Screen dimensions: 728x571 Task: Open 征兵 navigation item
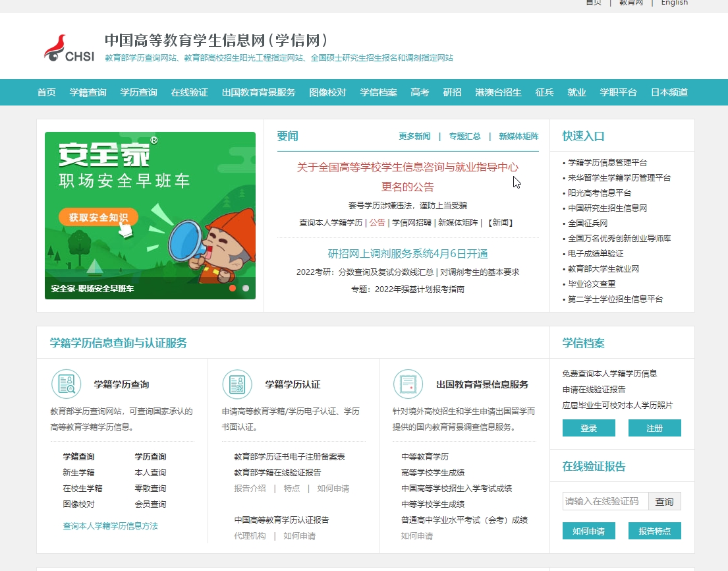544,92
